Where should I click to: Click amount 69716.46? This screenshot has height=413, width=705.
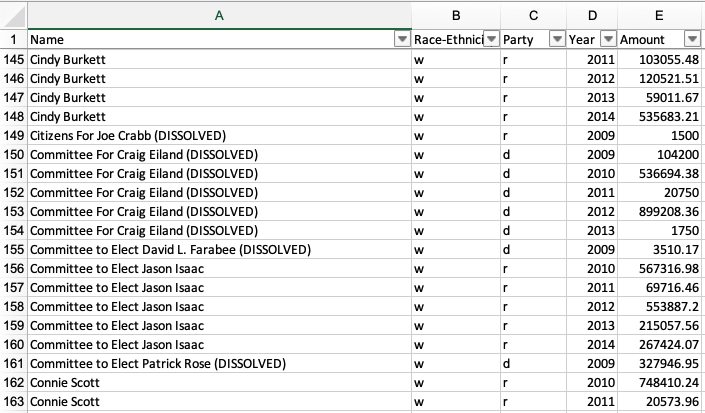660,287
